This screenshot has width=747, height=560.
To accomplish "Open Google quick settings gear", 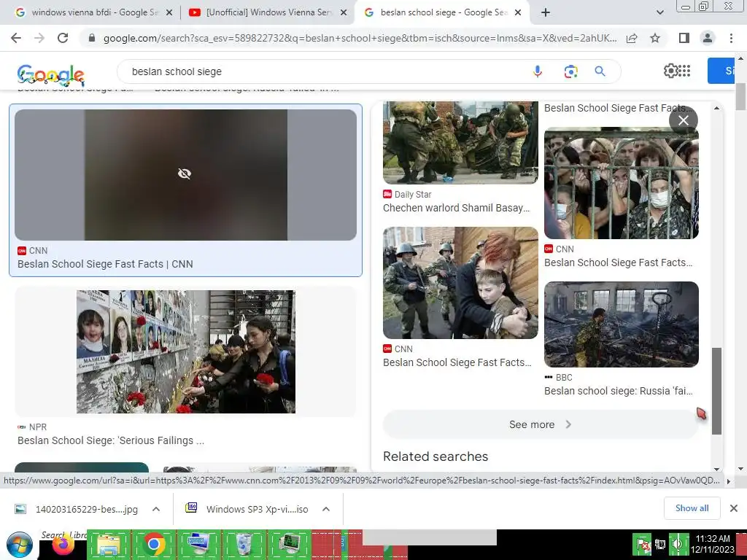I will [670, 71].
